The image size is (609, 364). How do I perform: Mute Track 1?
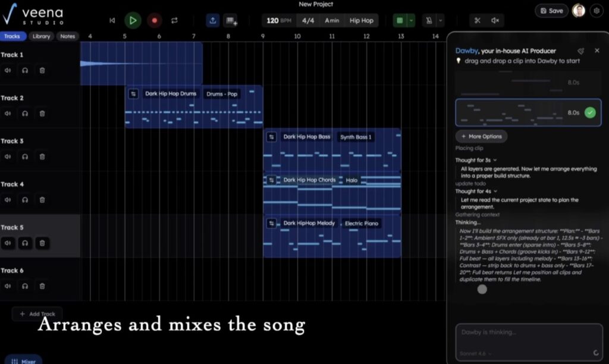8,70
